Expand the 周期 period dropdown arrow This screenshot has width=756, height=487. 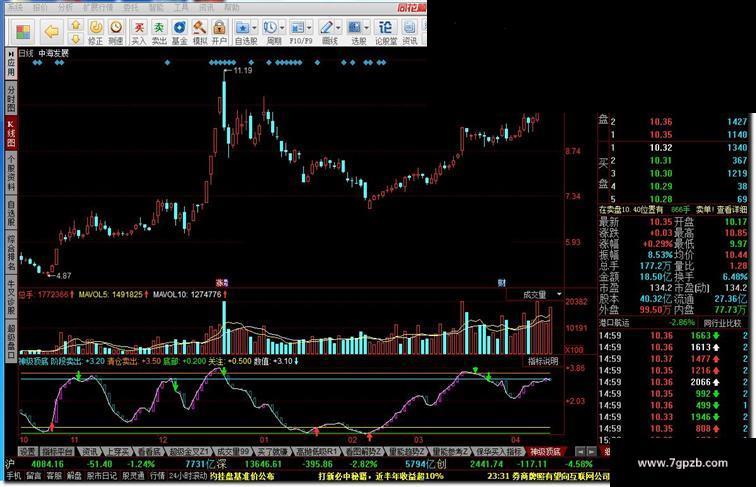pos(282,27)
